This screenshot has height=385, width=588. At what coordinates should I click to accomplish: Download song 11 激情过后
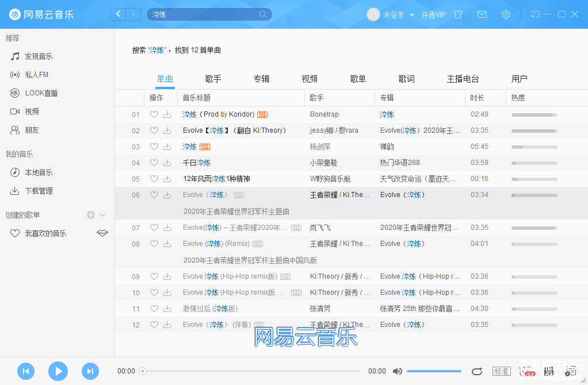tap(167, 309)
